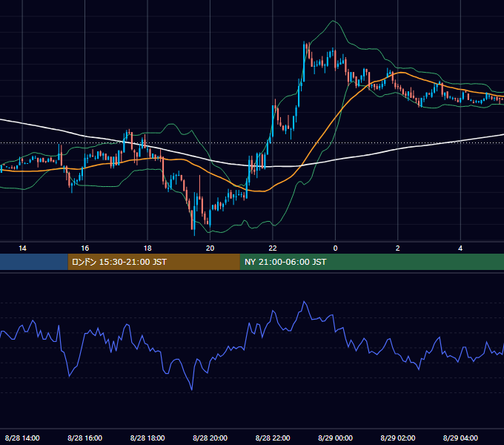The width and height of the screenshot is (504, 445).
Task: Click the 8/28 20:00 date label
Action: pyautogui.click(x=210, y=438)
